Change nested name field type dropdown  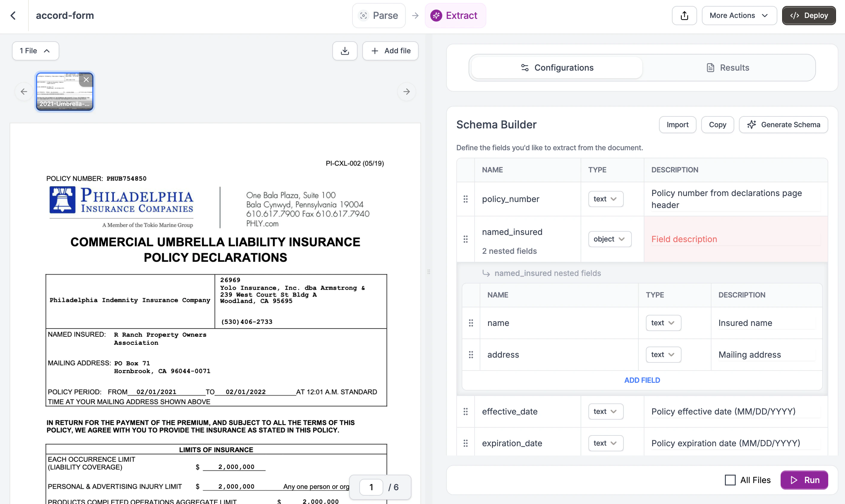point(663,323)
